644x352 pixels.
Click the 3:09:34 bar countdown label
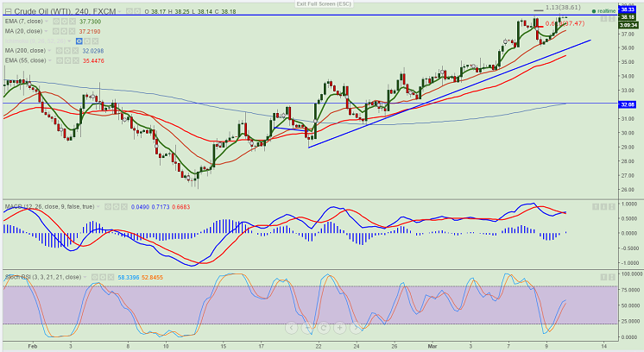click(x=628, y=25)
